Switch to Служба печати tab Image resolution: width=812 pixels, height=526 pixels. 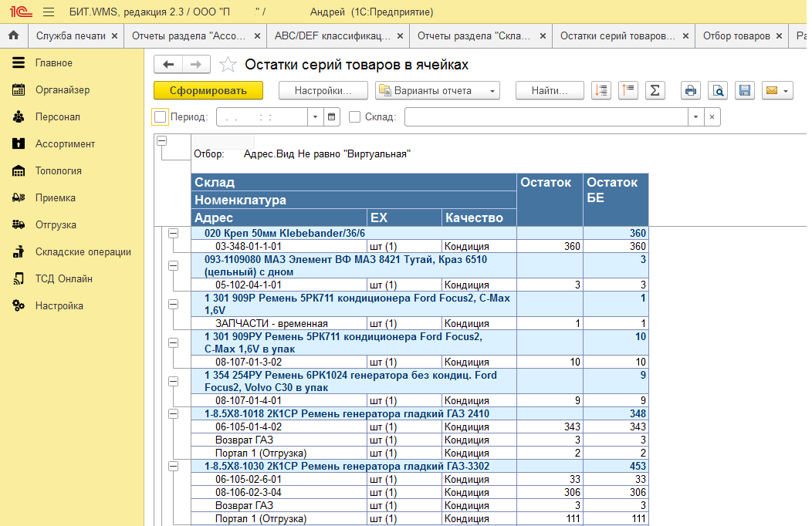click(x=71, y=35)
